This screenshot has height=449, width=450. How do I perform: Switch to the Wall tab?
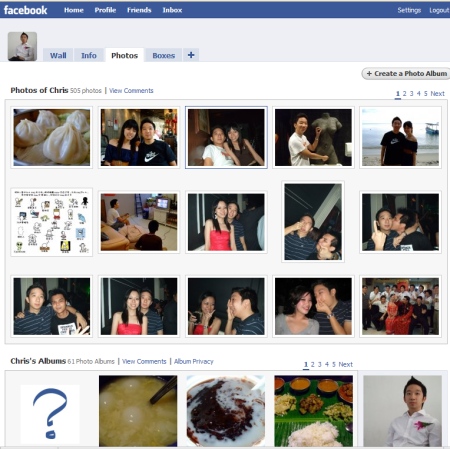coord(58,55)
